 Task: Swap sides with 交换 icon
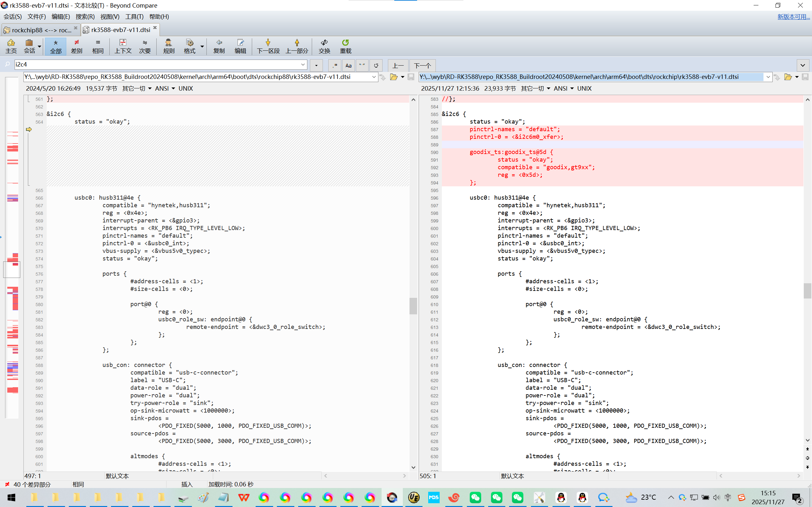[x=324, y=46]
